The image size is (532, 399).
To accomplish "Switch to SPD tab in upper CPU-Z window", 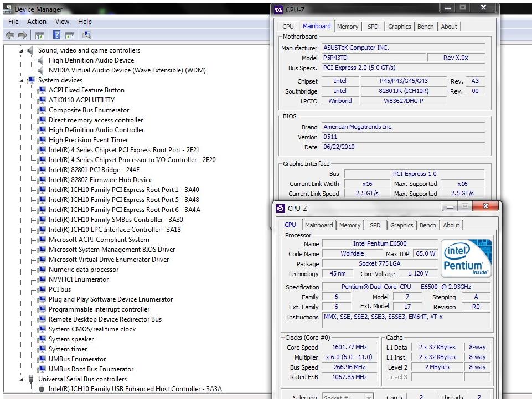I will click(373, 27).
